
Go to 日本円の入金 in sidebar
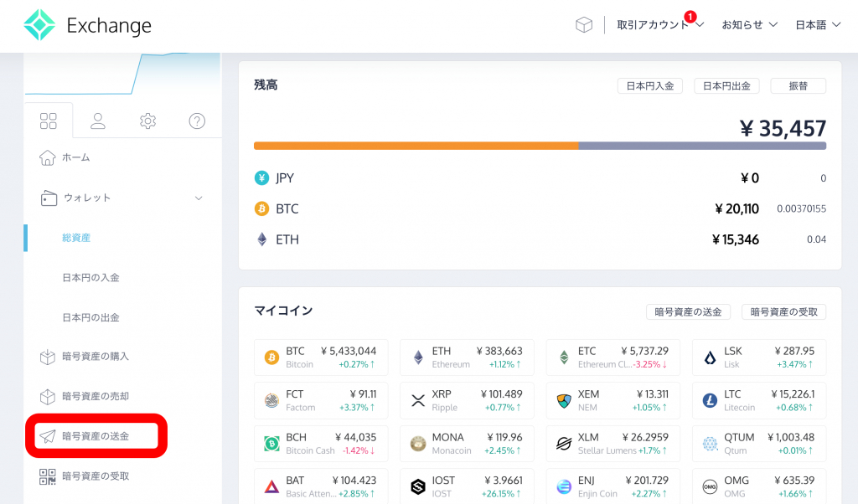(x=90, y=278)
